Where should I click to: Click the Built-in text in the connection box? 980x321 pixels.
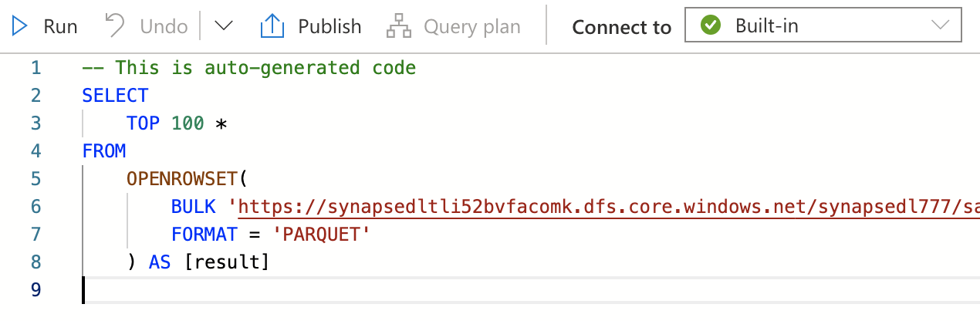click(x=766, y=26)
